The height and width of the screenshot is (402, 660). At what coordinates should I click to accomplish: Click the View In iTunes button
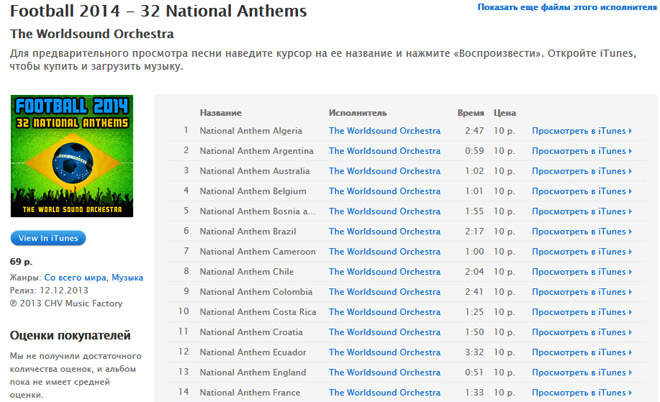48,238
